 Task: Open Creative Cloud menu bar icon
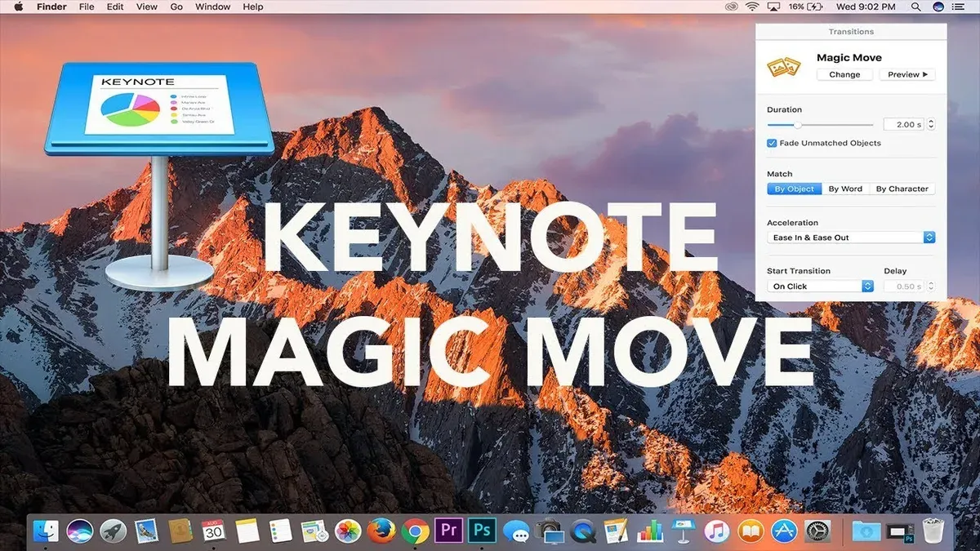click(x=731, y=7)
